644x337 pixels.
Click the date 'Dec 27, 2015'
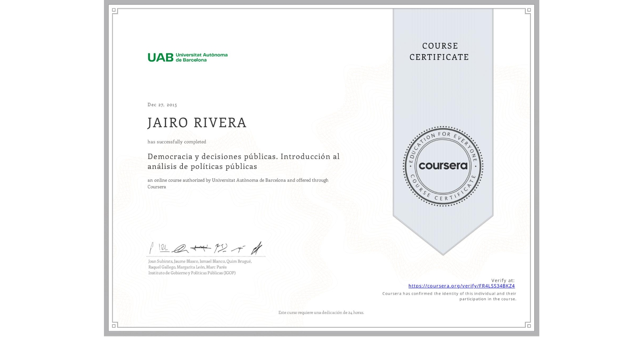[162, 105]
